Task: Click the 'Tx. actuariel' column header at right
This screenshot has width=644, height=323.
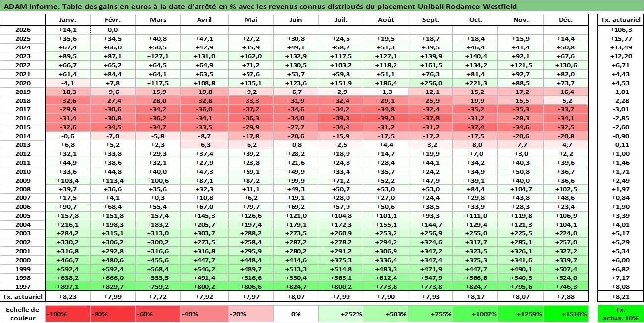Action: click(621, 20)
